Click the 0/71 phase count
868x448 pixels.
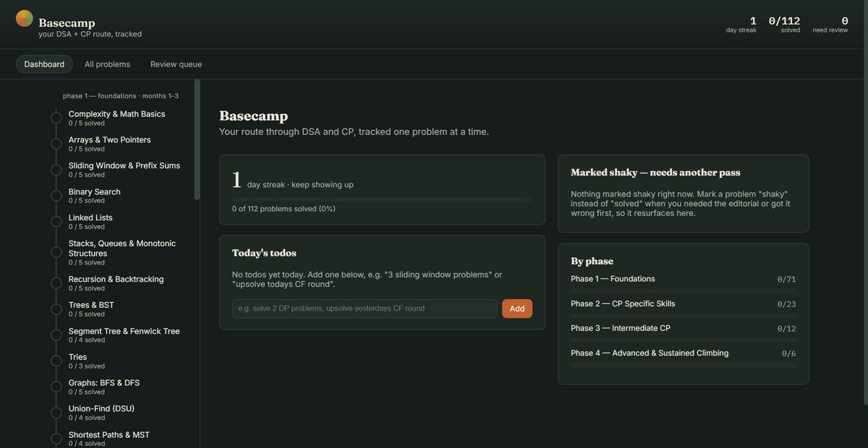(x=787, y=280)
